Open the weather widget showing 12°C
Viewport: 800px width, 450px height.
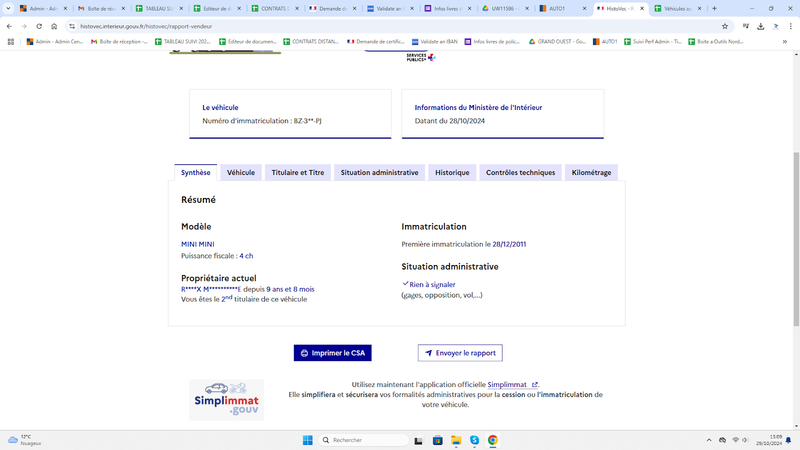click(24, 440)
